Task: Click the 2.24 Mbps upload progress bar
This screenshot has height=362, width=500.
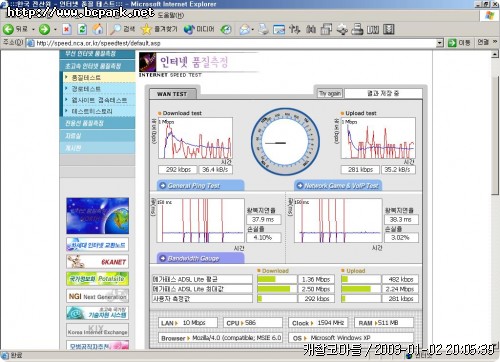Action: tap(361, 289)
